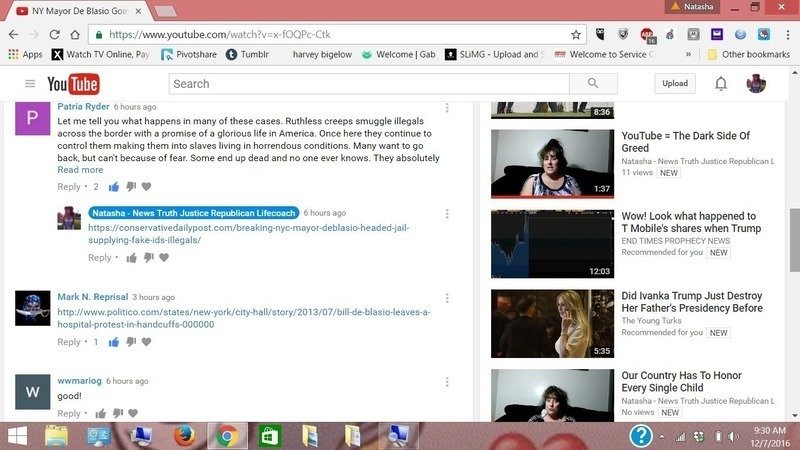Screen dimensions: 800x450
Task: Open 'Our Country Has To Honor' video title
Action: tap(681, 382)
